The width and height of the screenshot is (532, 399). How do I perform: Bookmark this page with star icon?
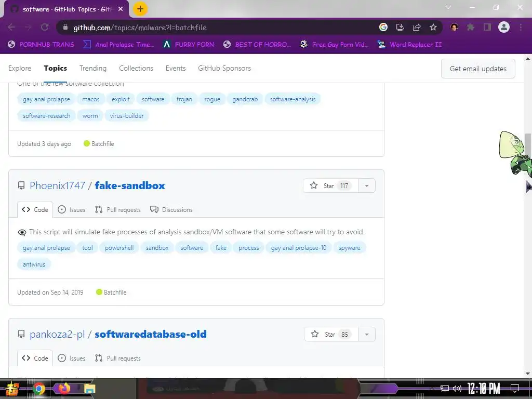coord(433,27)
